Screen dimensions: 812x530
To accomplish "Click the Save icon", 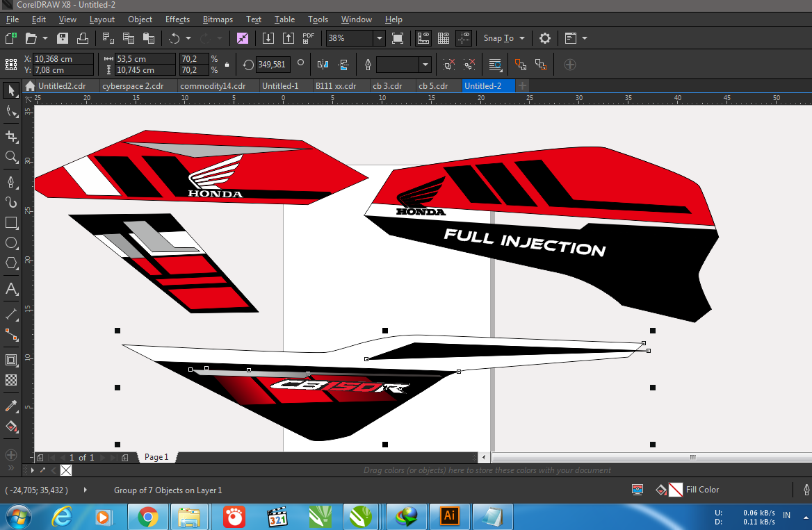I will coord(63,38).
